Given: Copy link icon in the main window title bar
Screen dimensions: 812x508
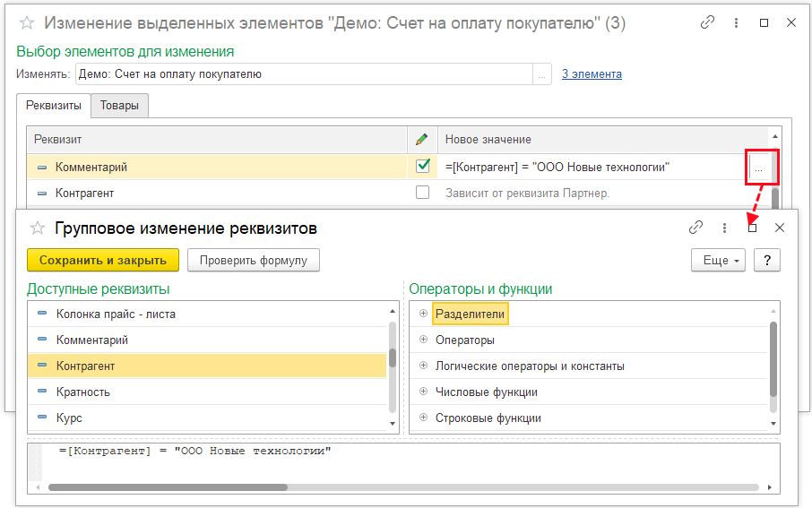Looking at the screenshot, I should tap(707, 22).
